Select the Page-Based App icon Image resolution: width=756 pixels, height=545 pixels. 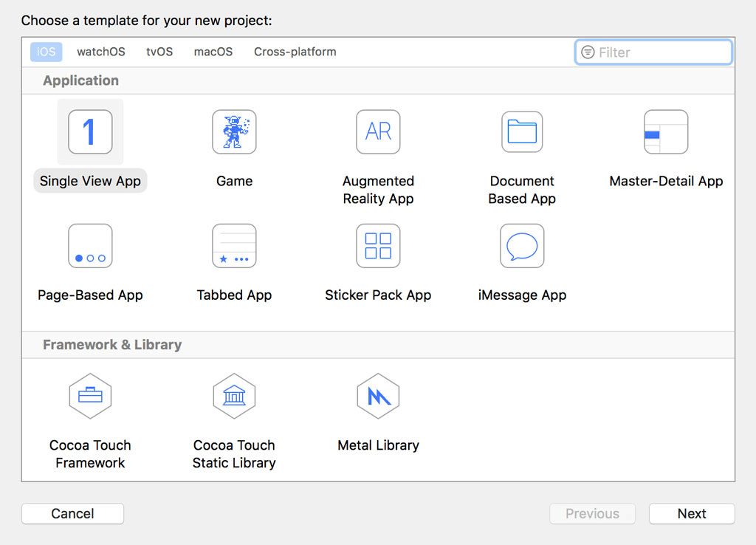coord(90,245)
